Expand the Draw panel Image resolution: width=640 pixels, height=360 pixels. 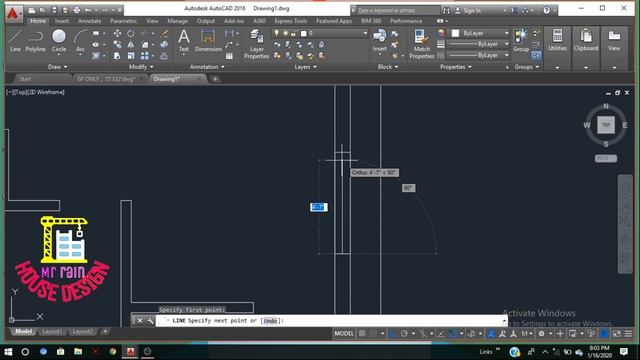click(x=58, y=67)
